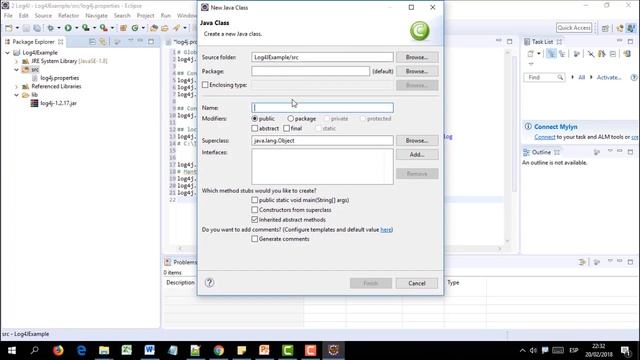Screen dimensions: 640x360
Task: Click the Open Type toolbar icon
Action: [154, 28]
